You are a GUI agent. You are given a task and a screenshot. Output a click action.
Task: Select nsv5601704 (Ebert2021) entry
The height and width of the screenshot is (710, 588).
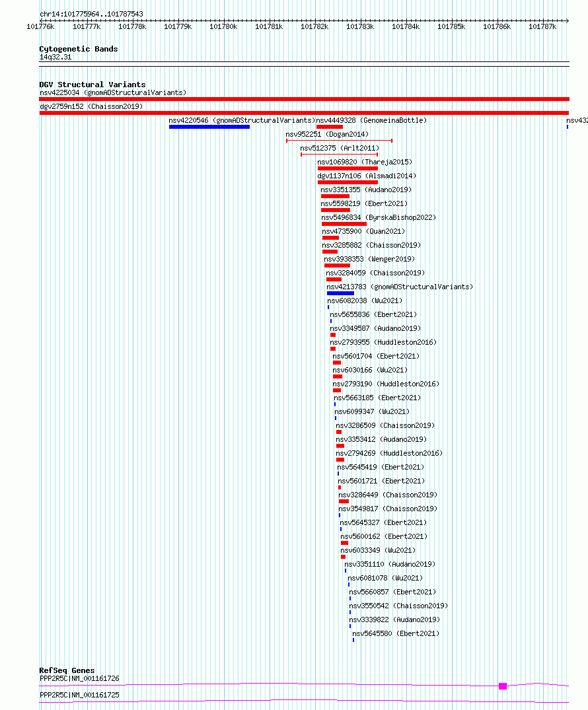pyautogui.click(x=376, y=357)
